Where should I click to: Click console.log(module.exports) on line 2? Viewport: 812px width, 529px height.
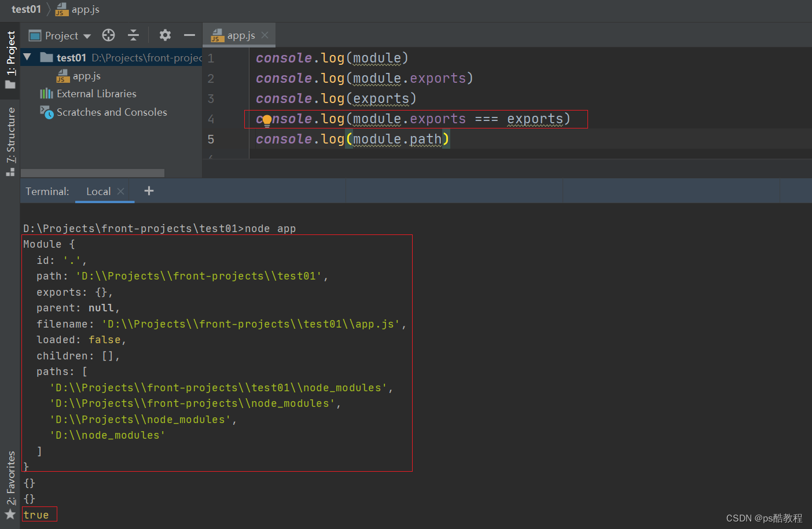(x=365, y=78)
